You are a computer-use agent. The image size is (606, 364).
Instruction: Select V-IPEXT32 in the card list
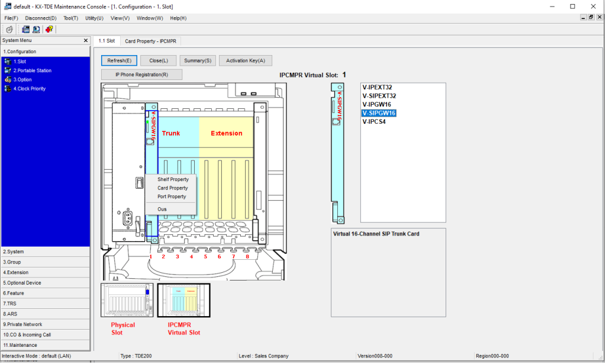377,88
